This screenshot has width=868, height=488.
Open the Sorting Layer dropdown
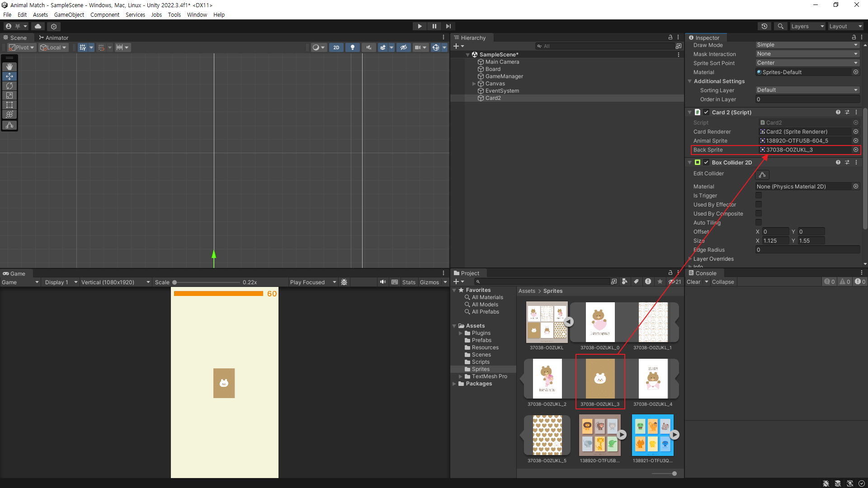point(807,90)
